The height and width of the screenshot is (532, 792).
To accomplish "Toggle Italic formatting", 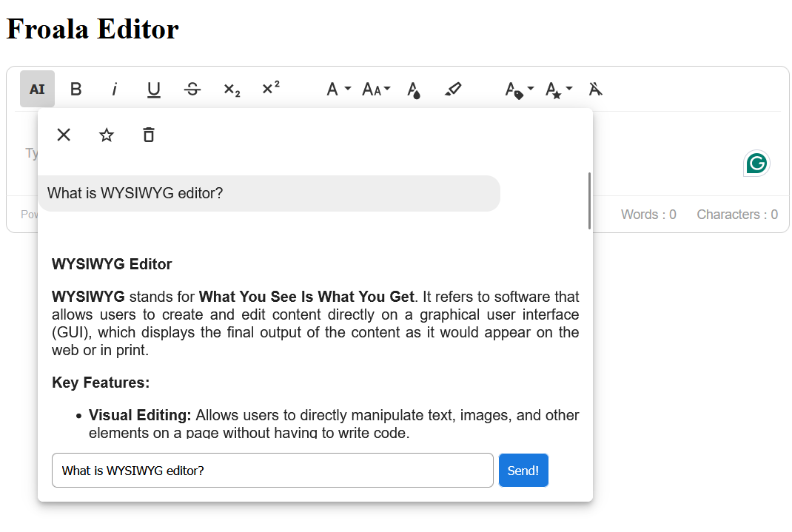I will tap(115, 89).
